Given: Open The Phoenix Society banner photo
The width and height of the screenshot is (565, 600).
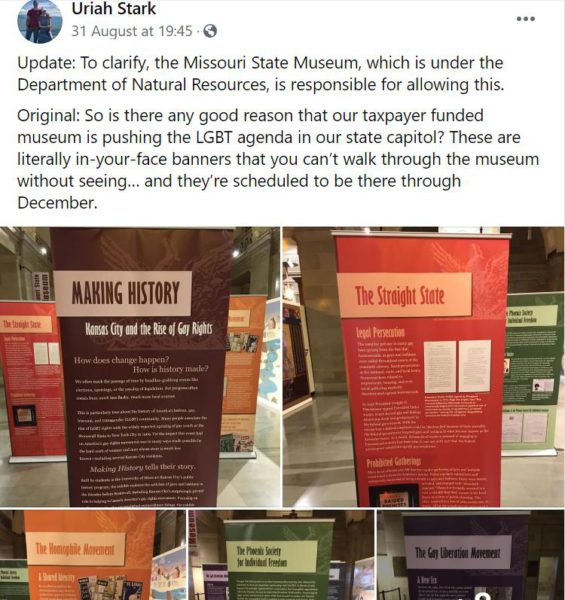Looking at the screenshot, I should [x=282, y=555].
